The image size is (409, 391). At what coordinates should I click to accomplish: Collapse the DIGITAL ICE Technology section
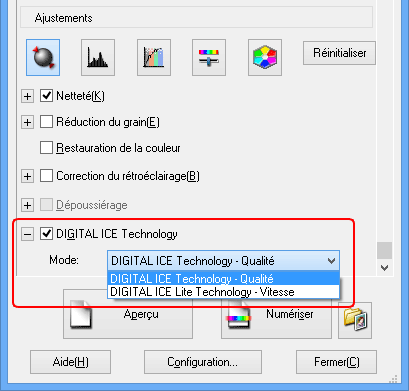(27, 234)
